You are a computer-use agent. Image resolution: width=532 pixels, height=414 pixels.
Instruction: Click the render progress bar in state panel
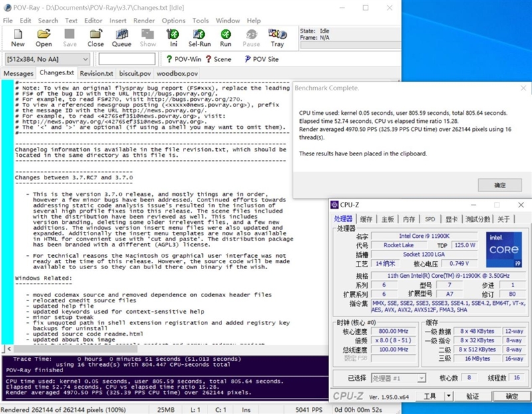[350, 45]
